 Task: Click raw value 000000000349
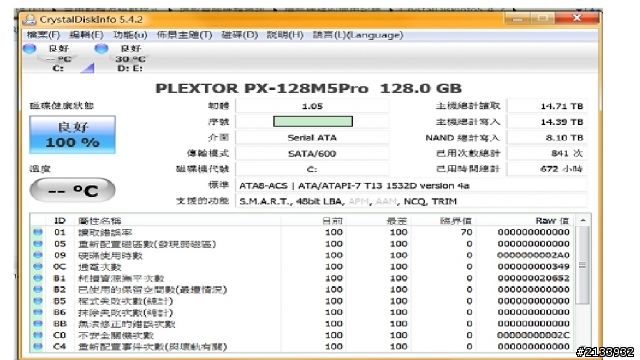click(x=533, y=267)
